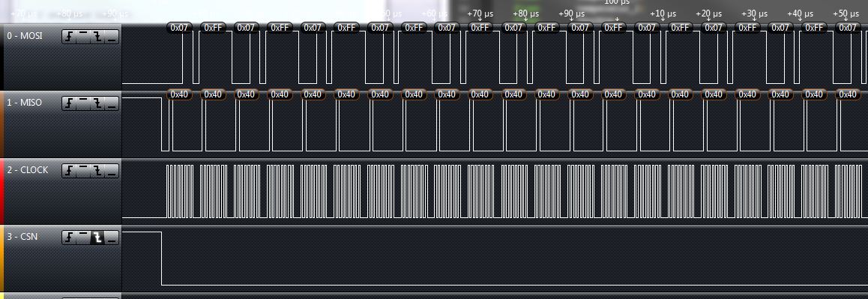Viewport: 868px width, 299px height.
Task: Select the '2 - CLOCK' channel label
Action: pos(28,170)
